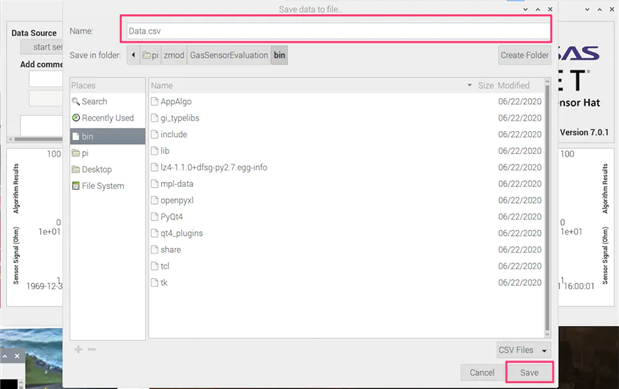Screen dimensions: 619x389
Task: Open Recently Used clock icon entry
Action: (x=76, y=118)
